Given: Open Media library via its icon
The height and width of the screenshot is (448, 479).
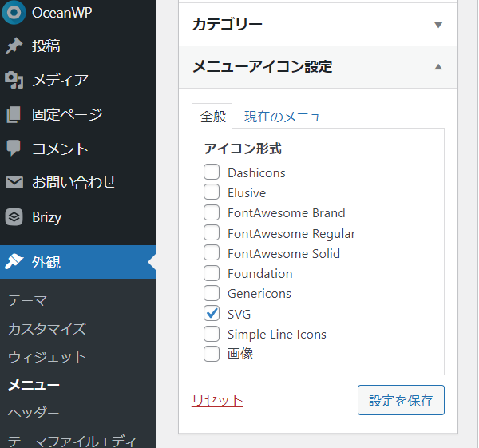Looking at the screenshot, I should pos(14,80).
